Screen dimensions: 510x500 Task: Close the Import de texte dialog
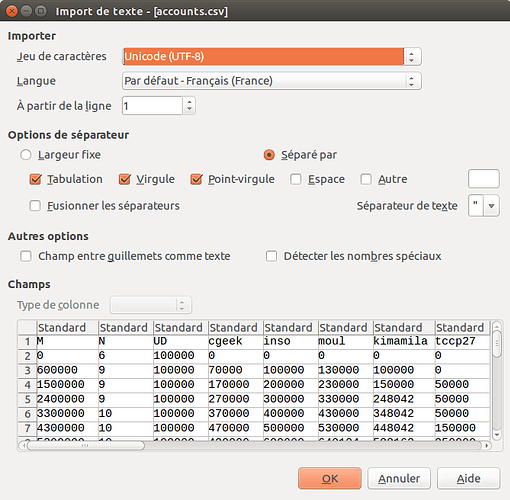tap(12, 11)
